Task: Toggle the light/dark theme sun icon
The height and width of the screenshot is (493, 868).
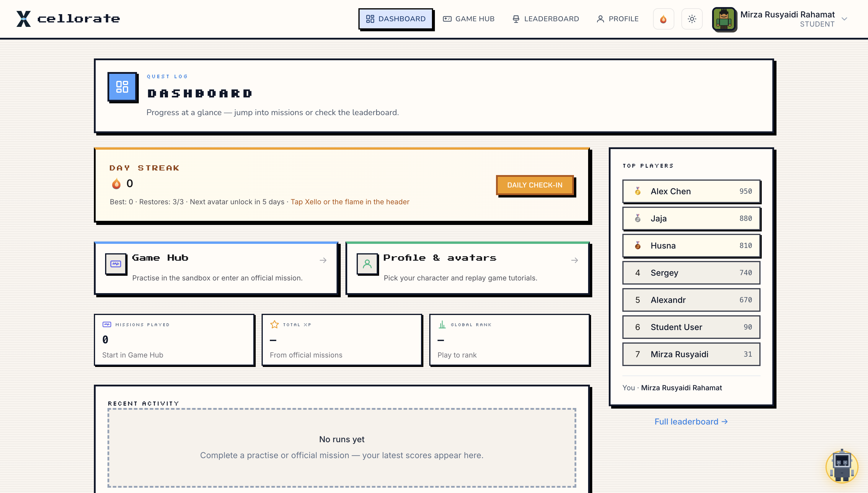Action: click(x=692, y=19)
